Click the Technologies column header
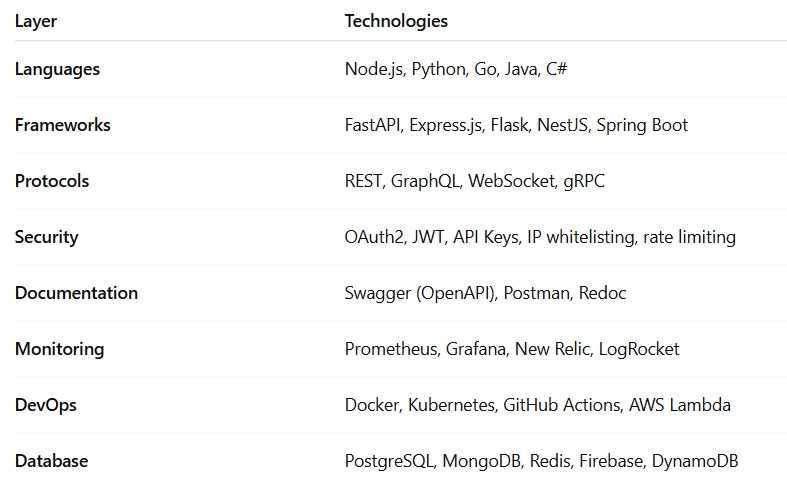This screenshot has height=492, width=787. [396, 21]
